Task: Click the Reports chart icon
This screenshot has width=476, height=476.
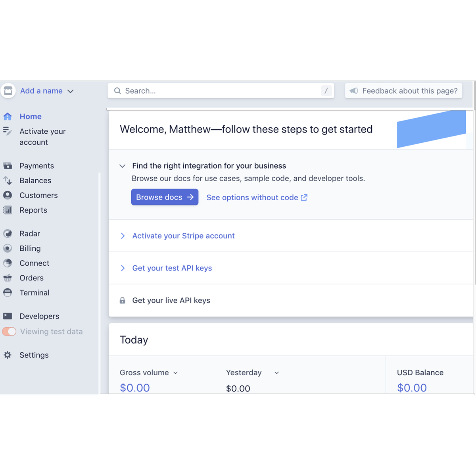Action: (8, 210)
